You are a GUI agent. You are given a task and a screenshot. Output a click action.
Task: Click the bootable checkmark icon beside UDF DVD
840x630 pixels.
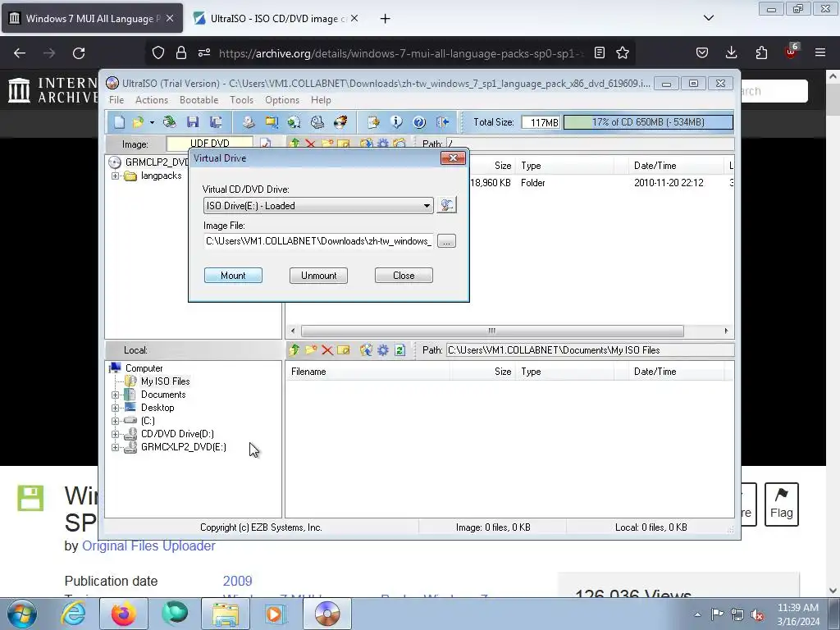[265, 144]
